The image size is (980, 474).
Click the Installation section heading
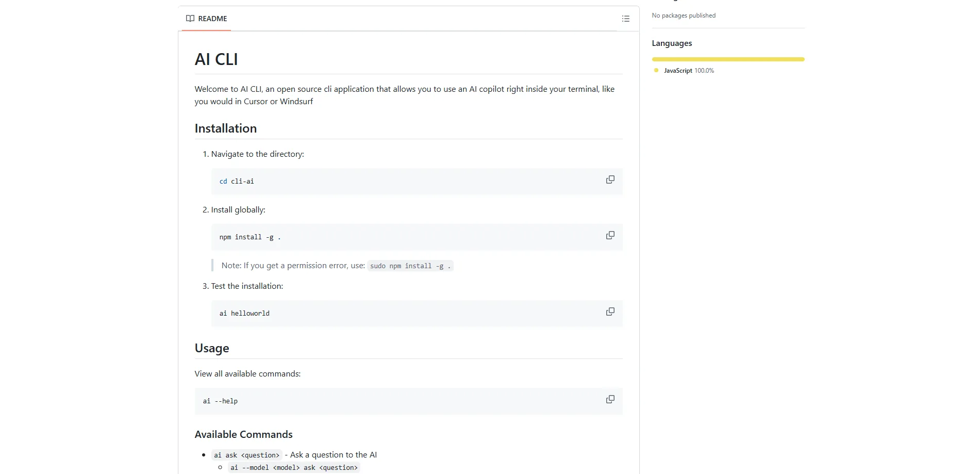[225, 128]
